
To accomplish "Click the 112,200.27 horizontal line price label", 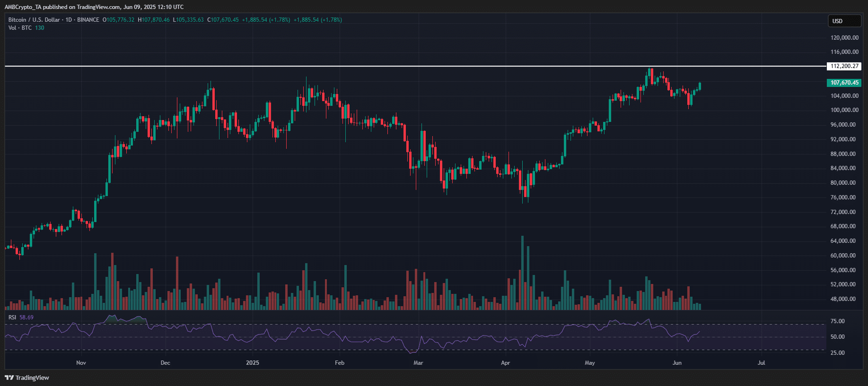I will tap(844, 66).
